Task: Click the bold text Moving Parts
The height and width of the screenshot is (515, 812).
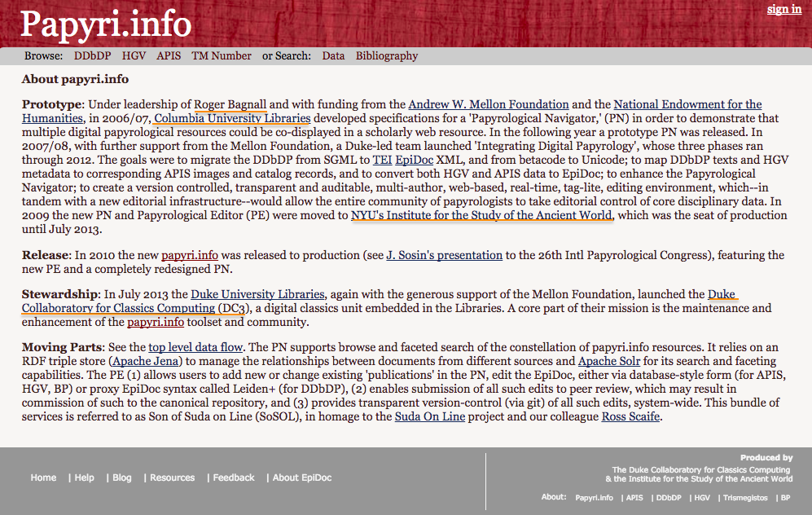Action: (x=63, y=348)
